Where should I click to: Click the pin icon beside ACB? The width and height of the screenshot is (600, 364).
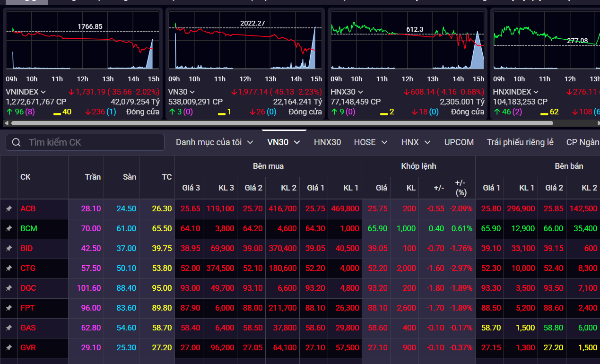click(x=9, y=208)
